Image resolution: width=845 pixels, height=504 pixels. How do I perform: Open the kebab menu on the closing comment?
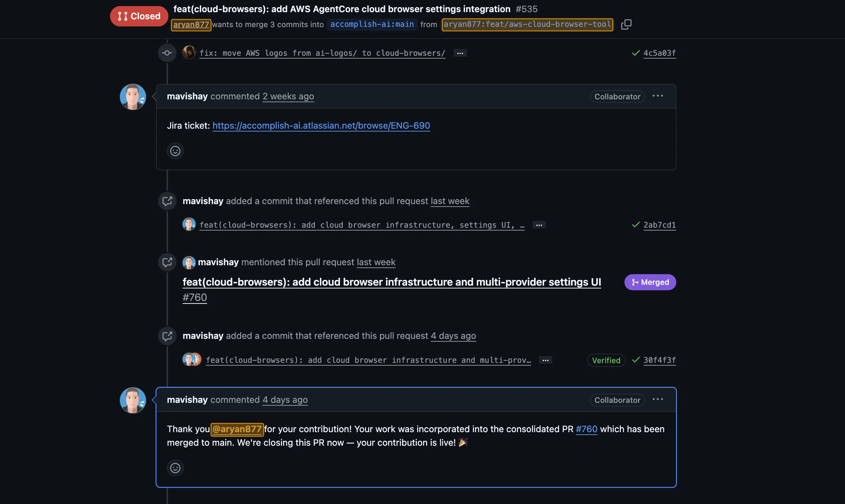click(x=658, y=399)
